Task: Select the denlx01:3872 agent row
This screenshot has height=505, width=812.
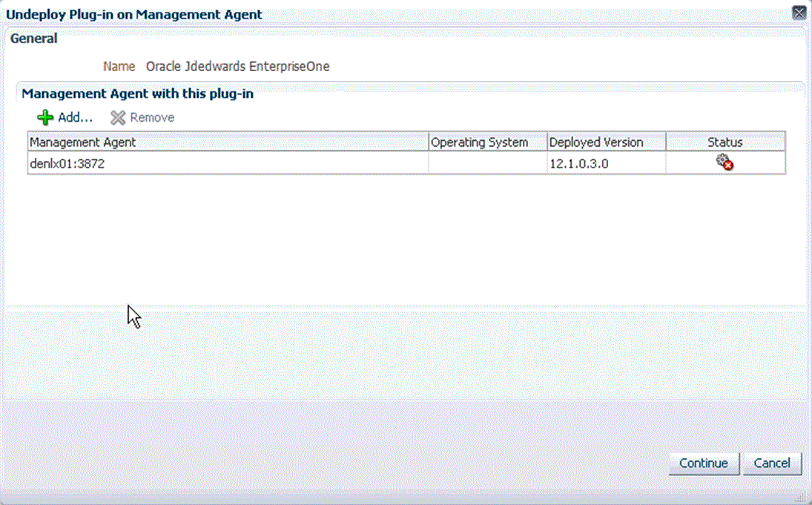Action: click(406, 163)
